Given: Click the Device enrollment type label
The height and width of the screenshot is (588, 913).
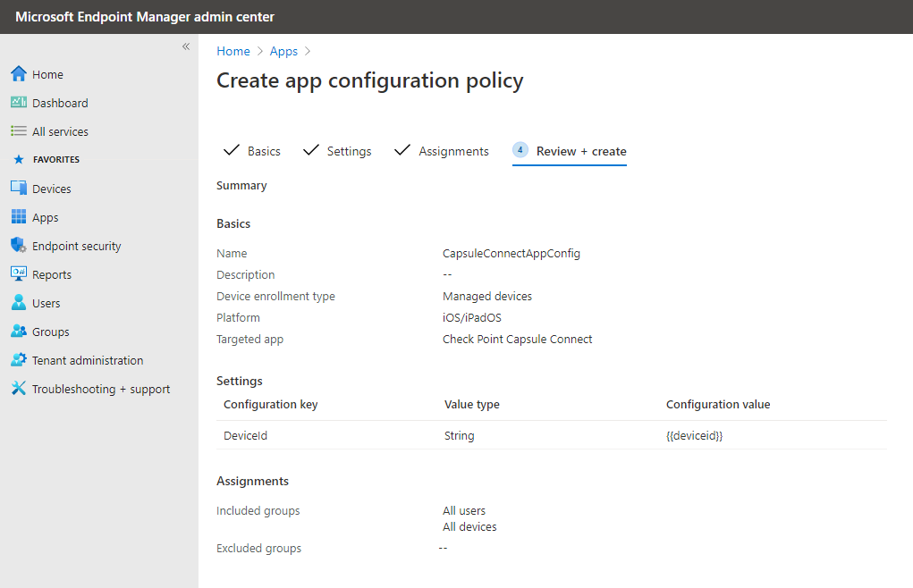Looking at the screenshot, I should click(275, 296).
